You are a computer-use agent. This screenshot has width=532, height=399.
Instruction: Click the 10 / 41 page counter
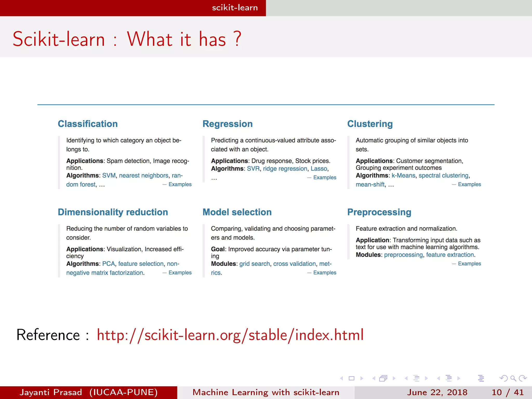tap(508, 392)
